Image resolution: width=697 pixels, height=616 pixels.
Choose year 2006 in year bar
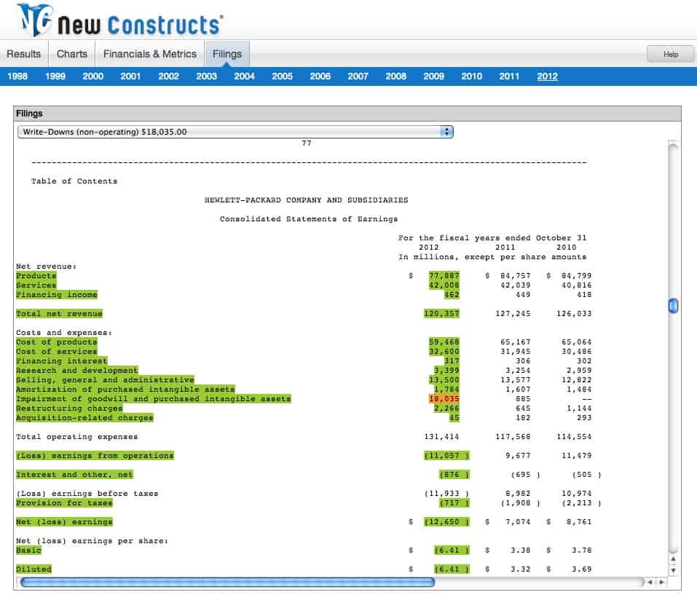[x=320, y=76]
